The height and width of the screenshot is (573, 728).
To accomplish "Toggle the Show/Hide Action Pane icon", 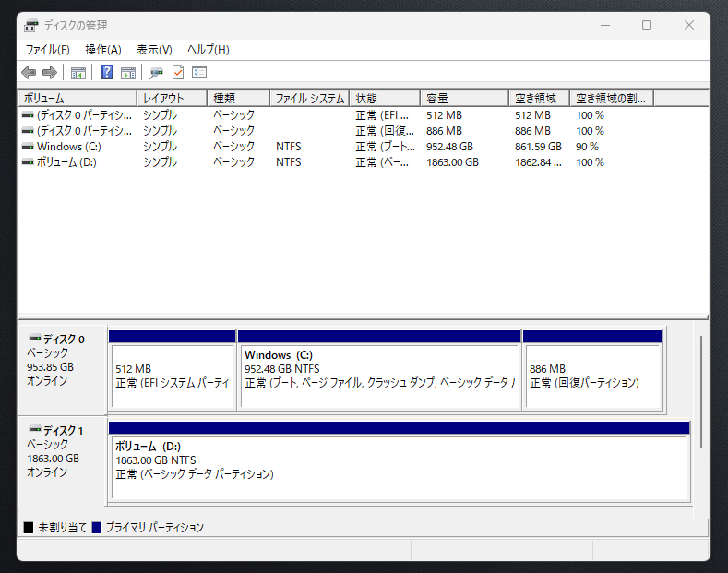I will click(x=128, y=73).
